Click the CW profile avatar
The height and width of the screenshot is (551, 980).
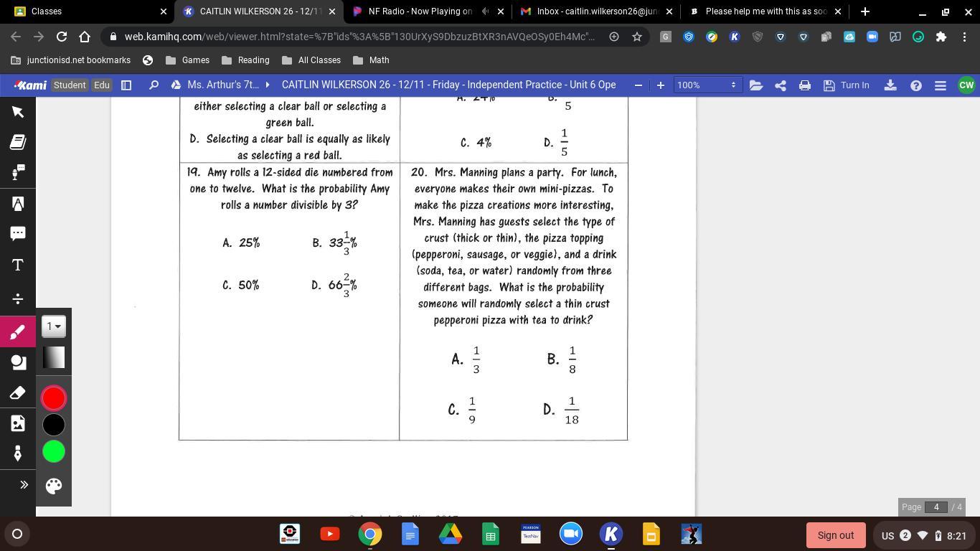tap(966, 85)
